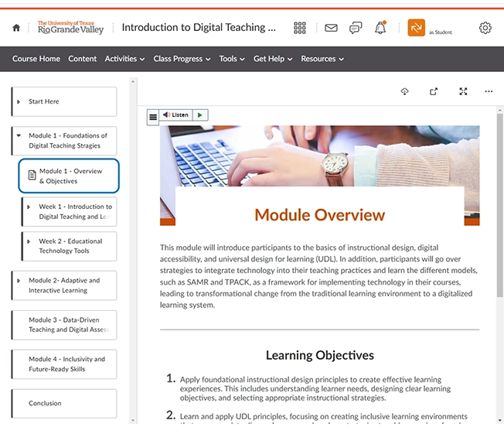Open the Tools dropdown menu
504x434 pixels.
232,59
